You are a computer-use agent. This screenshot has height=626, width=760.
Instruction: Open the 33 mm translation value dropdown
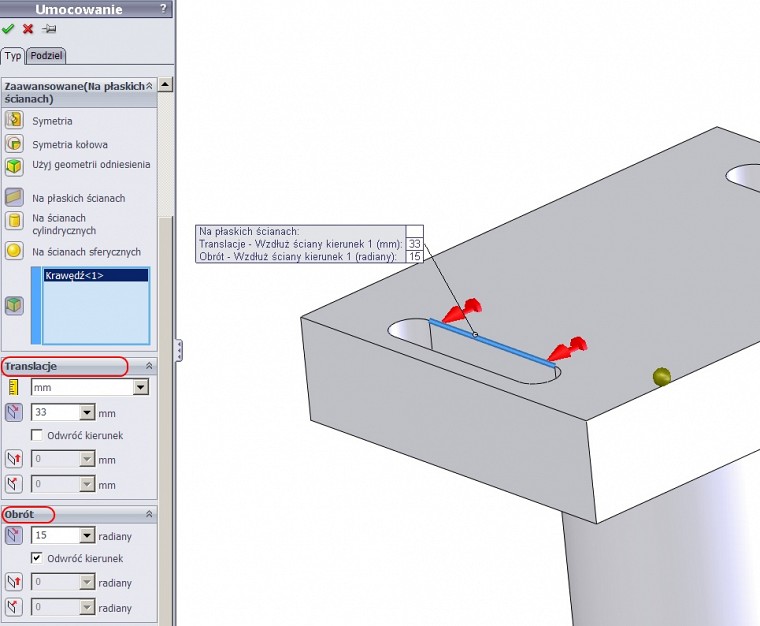pyautogui.click(x=87, y=412)
